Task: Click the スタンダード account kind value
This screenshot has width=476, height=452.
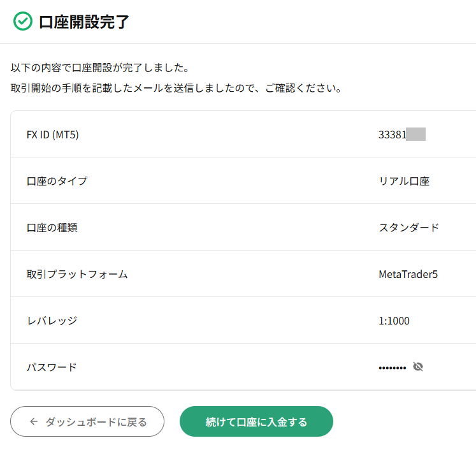Action: tap(409, 228)
